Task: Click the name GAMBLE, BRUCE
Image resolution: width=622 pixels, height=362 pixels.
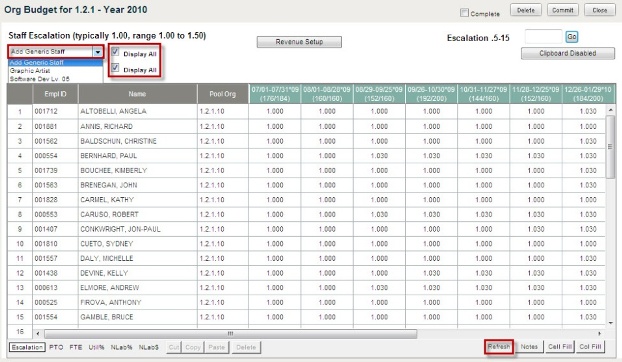Action: (x=107, y=317)
